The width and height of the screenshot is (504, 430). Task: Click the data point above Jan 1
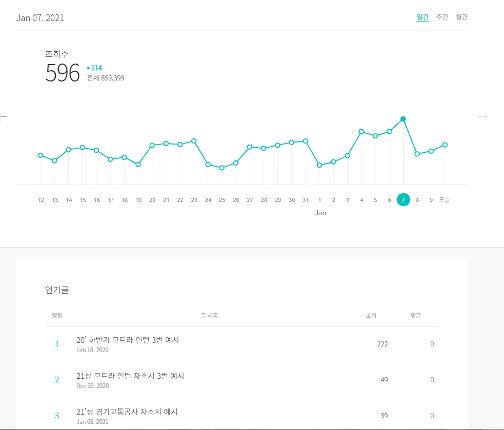tap(319, 165)
